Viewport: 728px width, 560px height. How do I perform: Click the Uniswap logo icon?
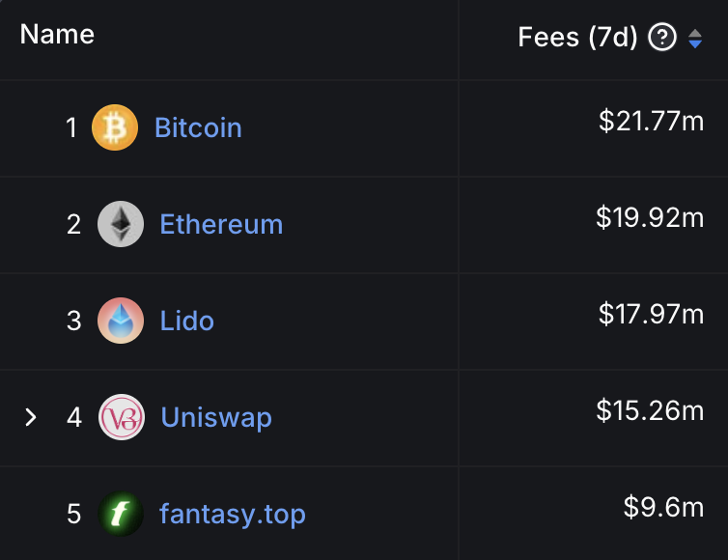pos(122,417)
